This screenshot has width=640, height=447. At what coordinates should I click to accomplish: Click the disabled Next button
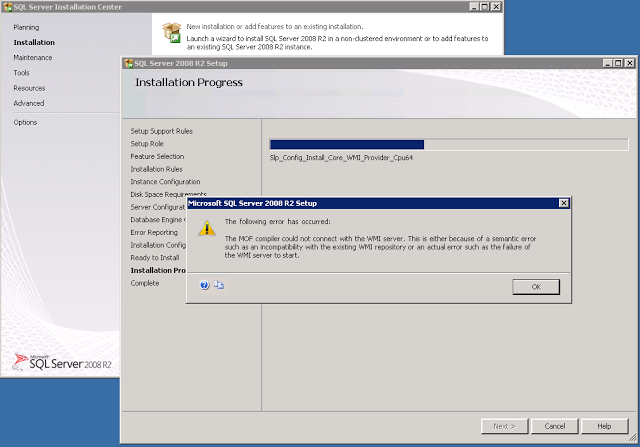[504, 426]
